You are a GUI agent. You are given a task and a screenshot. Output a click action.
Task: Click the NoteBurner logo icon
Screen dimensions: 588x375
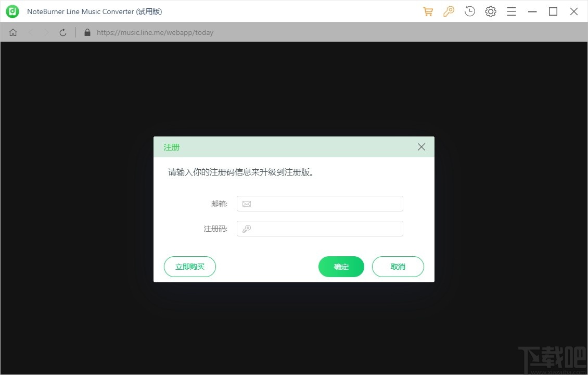coord(12,11)
